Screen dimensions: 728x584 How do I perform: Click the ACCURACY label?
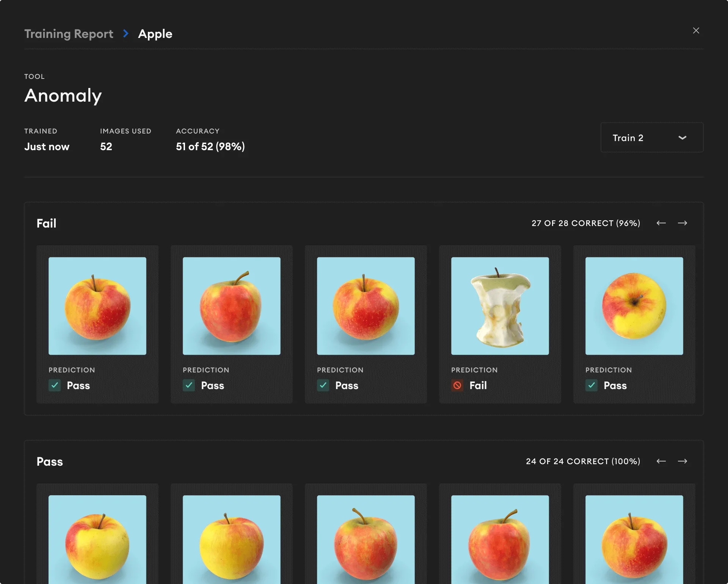pos(198,131)
